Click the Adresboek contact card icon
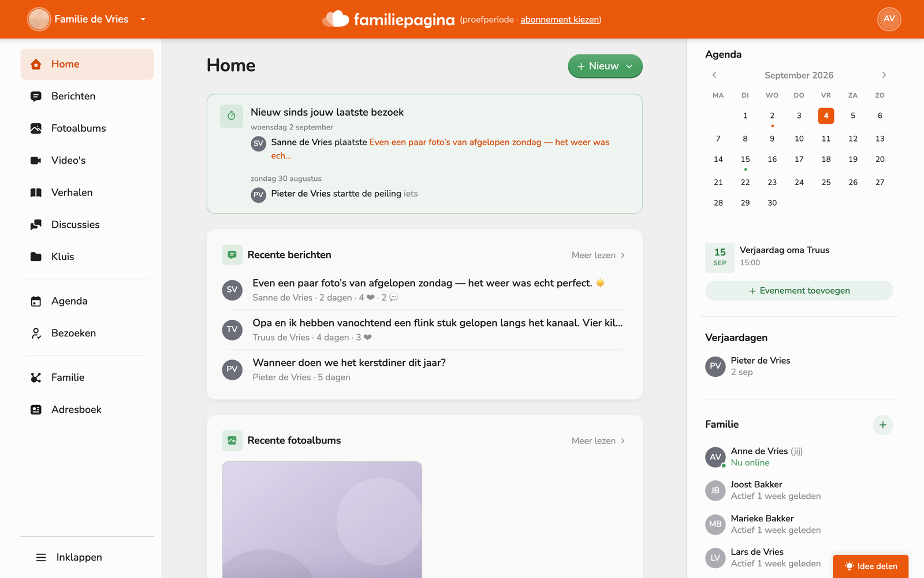 [36, 410]
